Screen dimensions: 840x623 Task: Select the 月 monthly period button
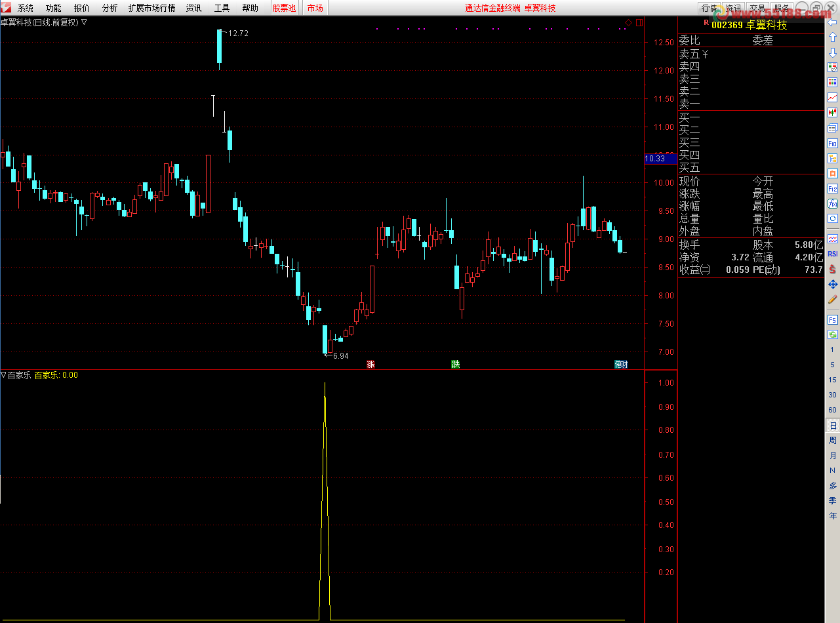click(x=833, y=456)
